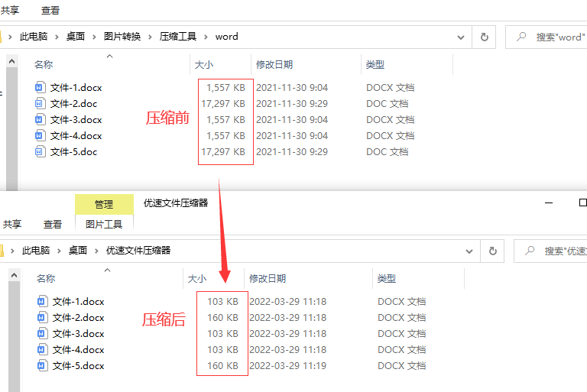
Task: Select file name 文件-5.docx
Action: 78,366
